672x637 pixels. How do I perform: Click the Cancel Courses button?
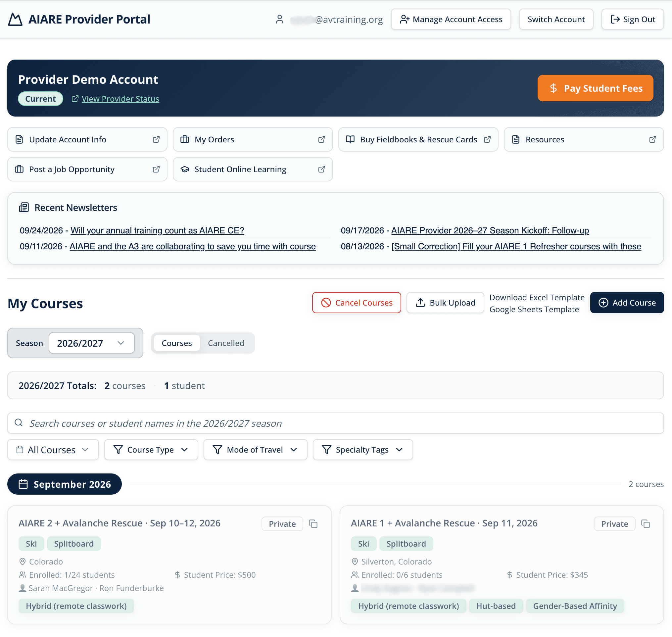click(x=357, y=303)
